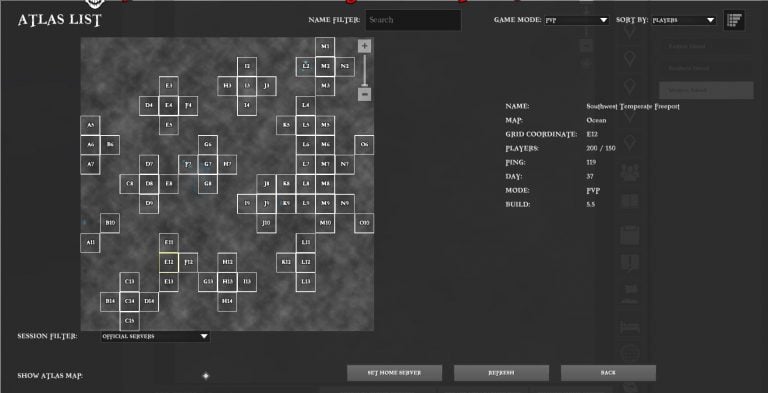768x393 pixels.
Task: Pick grid cell G6
Action: click(x=208, y=145)
